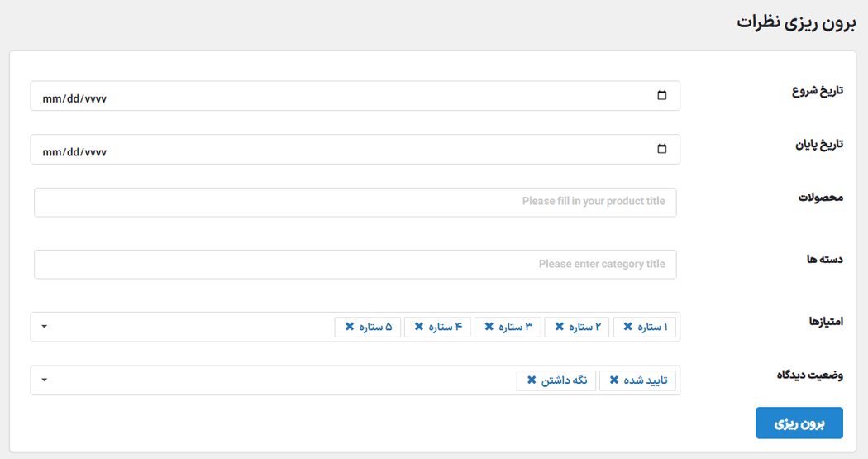Click the دسته ها field label

coord(824,260)
